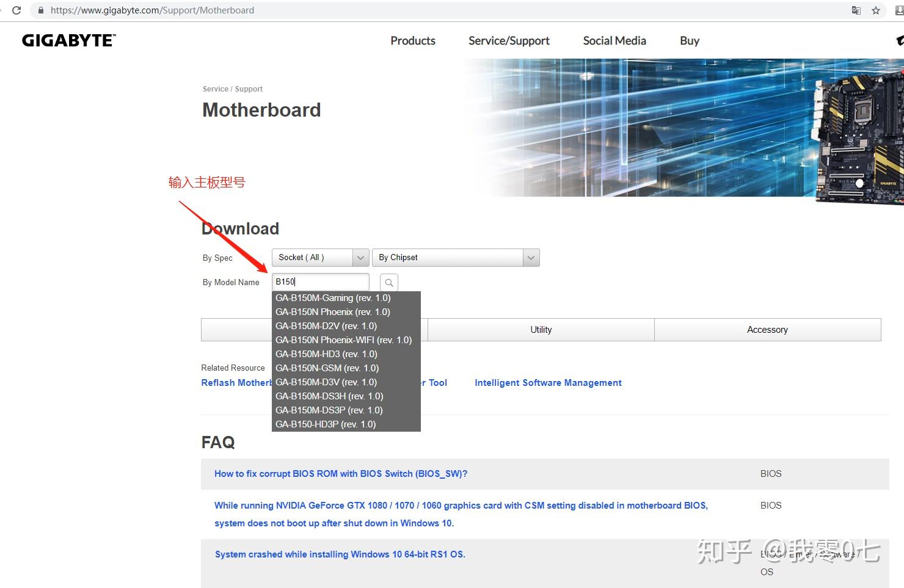Click the browser address bar URL
This screenshot has width=904, height=588.
(x=152, y=10)
